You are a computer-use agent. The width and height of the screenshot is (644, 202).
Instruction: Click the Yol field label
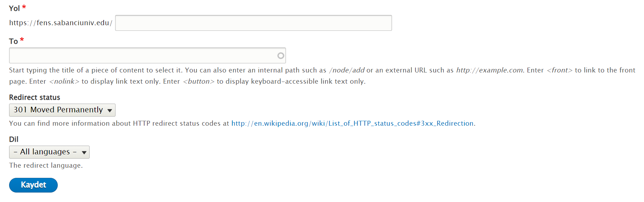point(14,8)
